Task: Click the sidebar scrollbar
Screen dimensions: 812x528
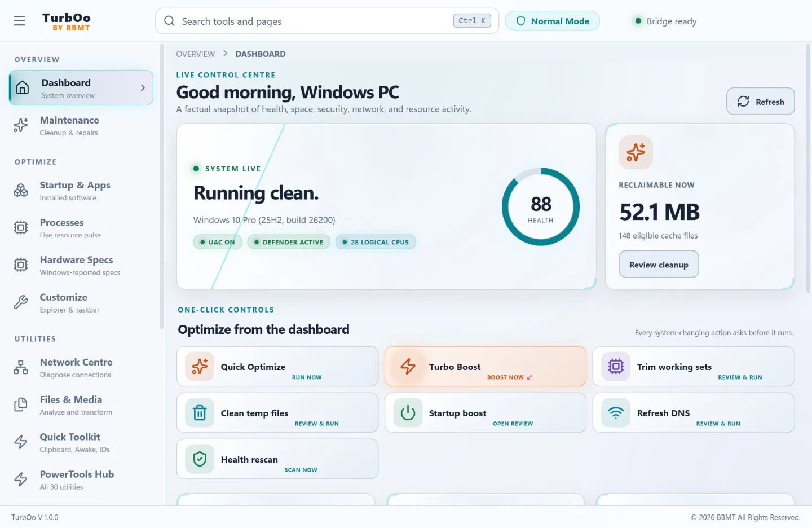Action: click(x=162, y=186)
